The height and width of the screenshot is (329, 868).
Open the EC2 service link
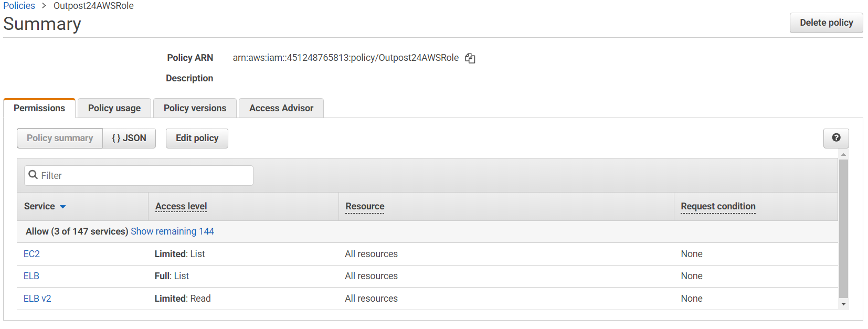pyautogui.click(x=31, y=254)
